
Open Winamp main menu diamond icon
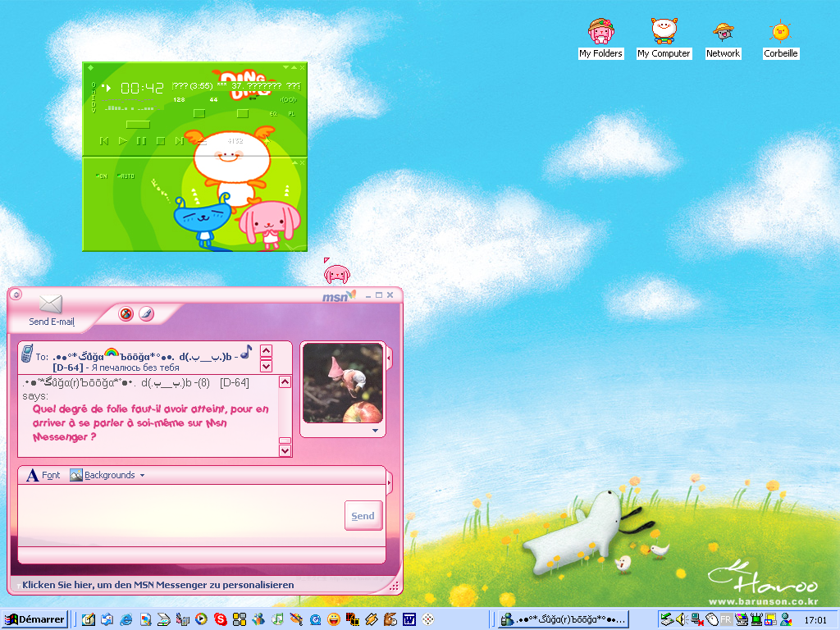[90, 67]
